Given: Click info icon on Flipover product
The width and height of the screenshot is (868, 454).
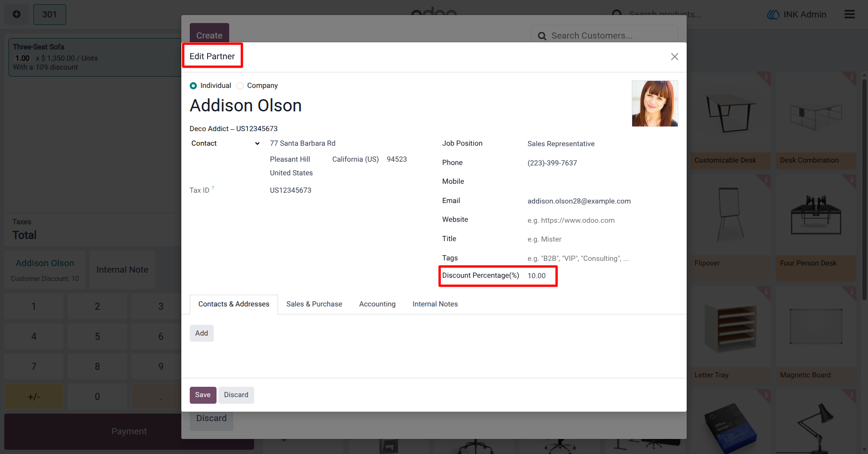Looking at the screenshot, I should click(766, 180).
